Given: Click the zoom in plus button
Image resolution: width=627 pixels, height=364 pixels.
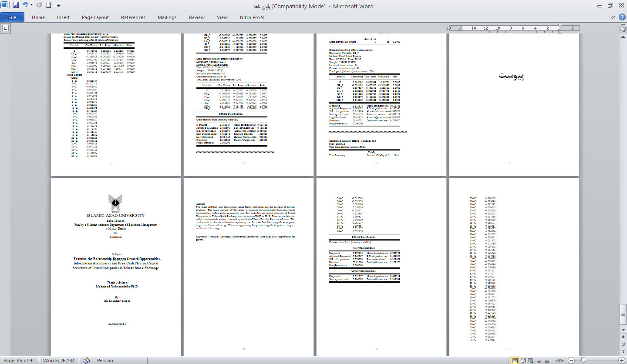Looking at the screenshot, I should [622, 361].
